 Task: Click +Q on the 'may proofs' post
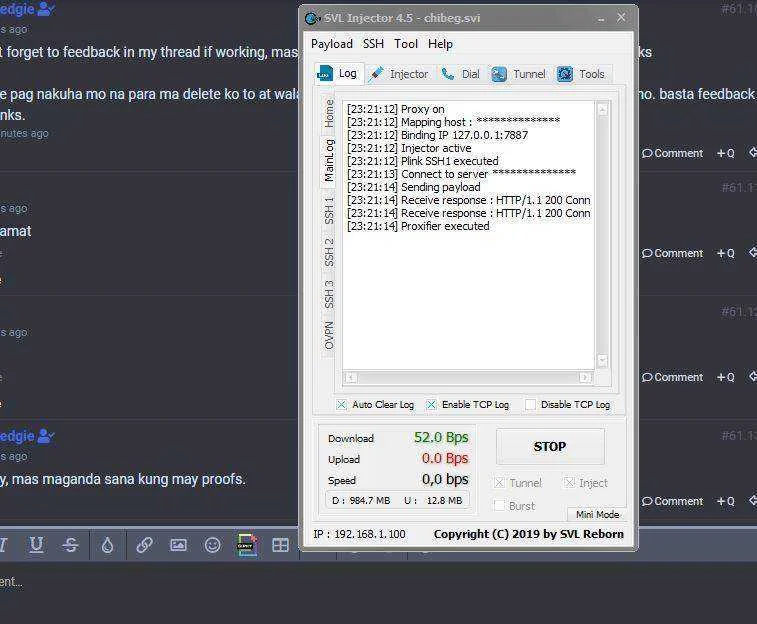point(726,501)
